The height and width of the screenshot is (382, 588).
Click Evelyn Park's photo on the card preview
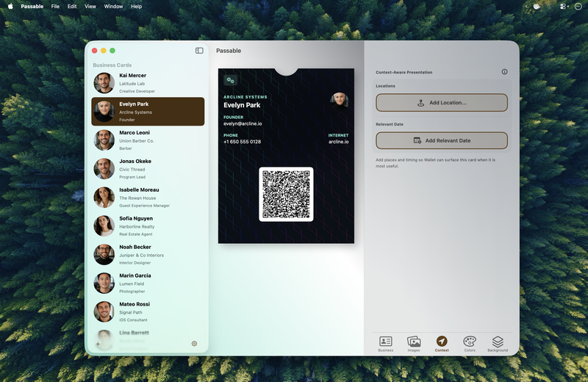click(x=339, y=101)
